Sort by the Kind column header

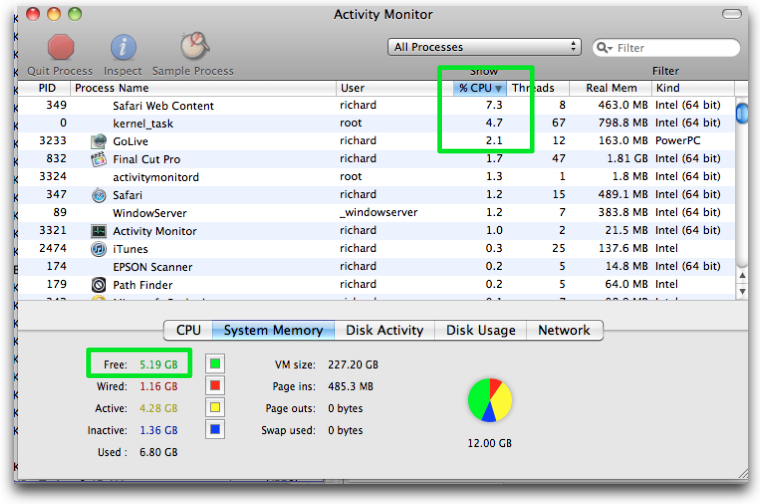[693, 88]
